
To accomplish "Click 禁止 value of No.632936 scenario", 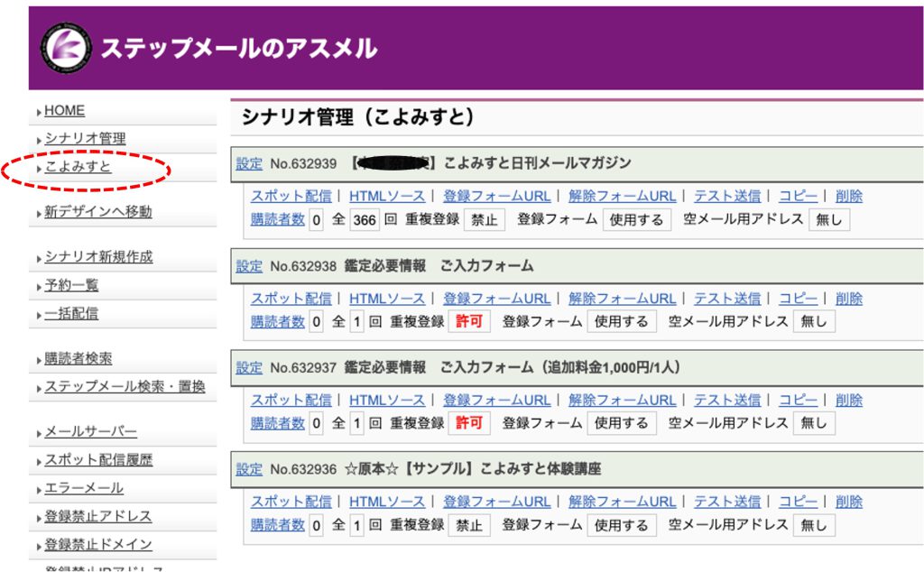I will tap(469, 525).
